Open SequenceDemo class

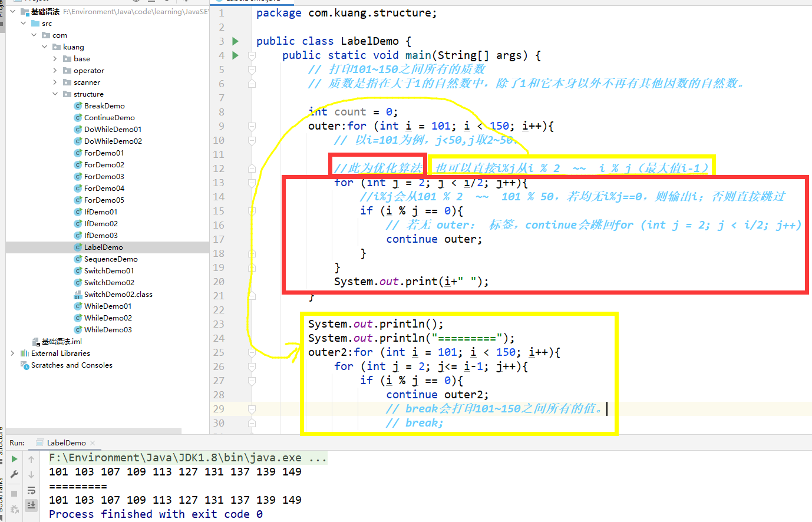pos(111,259)
